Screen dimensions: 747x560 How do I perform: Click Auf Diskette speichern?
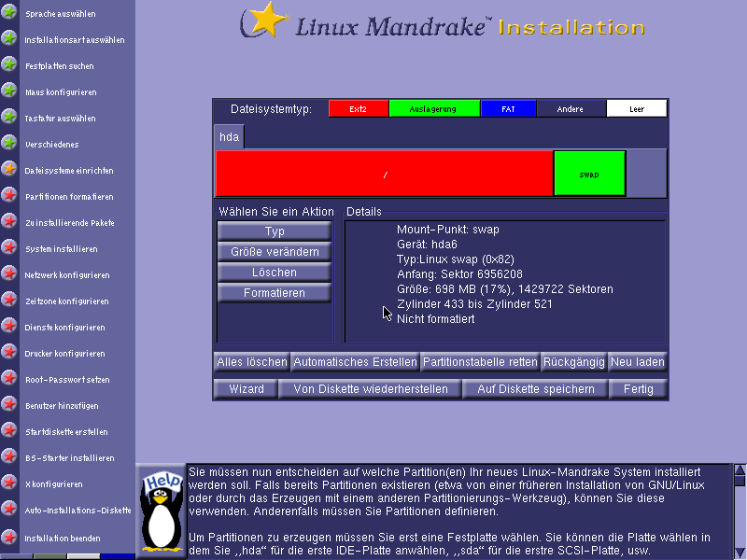(535, 389)
